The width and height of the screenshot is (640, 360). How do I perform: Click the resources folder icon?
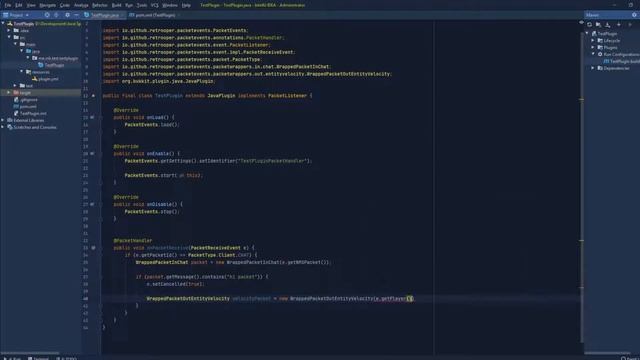(28, 72)
